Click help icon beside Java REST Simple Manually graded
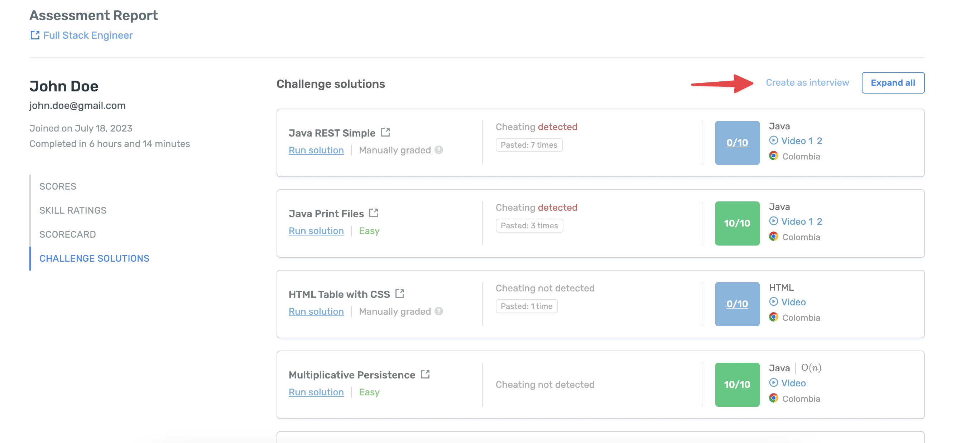Screen dimensions: 980x443 tap(439, 150)
